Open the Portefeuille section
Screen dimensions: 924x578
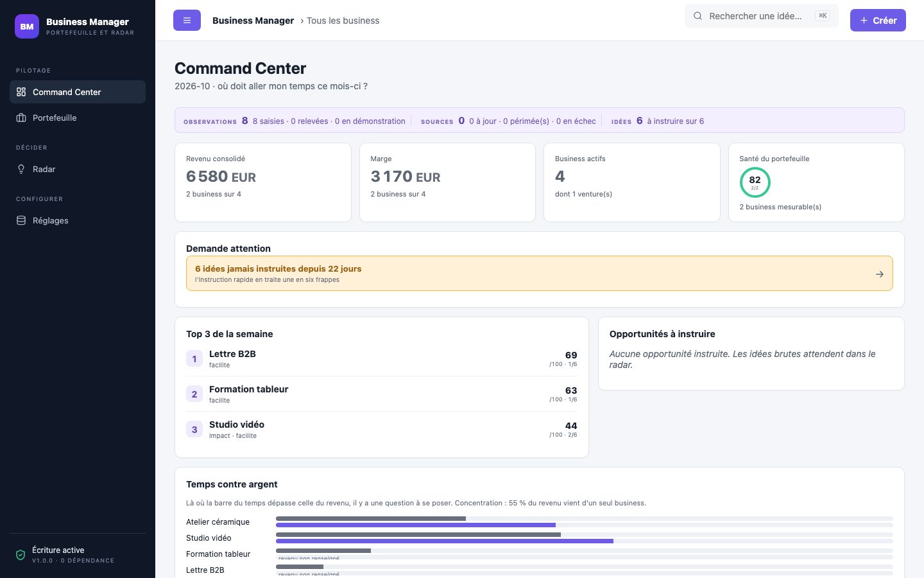pos(78,118)
